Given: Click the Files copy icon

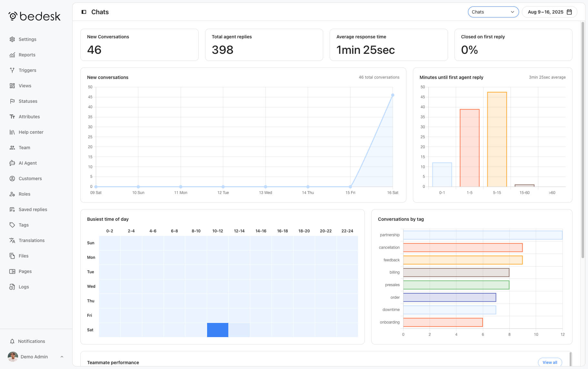Looking at the screenshot, I should coord(12,256).
